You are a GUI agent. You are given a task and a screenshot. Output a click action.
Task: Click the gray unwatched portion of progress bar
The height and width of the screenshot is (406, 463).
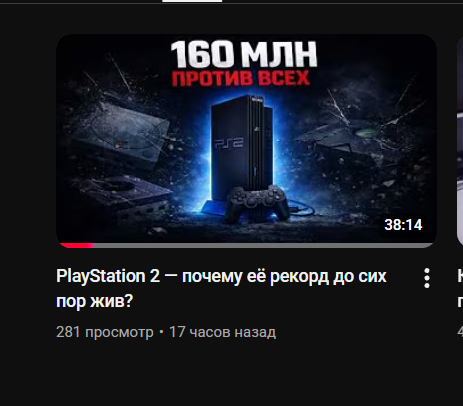(x=263, y=246)
